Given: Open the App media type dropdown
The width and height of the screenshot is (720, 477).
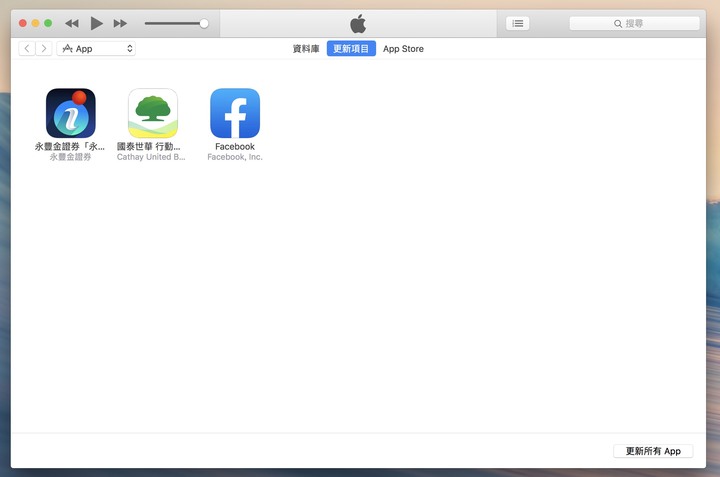Looking at the screenshot, I should [96, 48].
